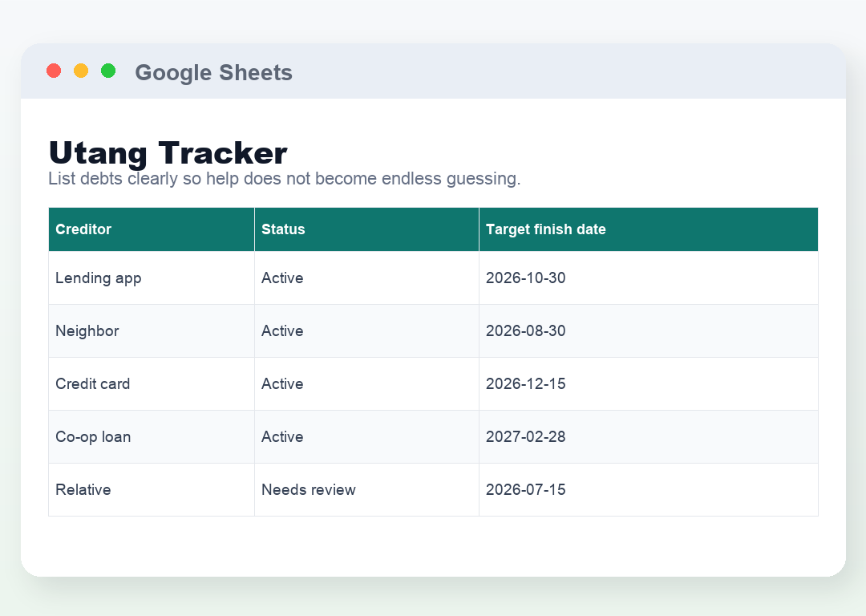Screen dimensions: 866x616
Task: Click the green maximize window dot
Action: click(x=108, y=71)
